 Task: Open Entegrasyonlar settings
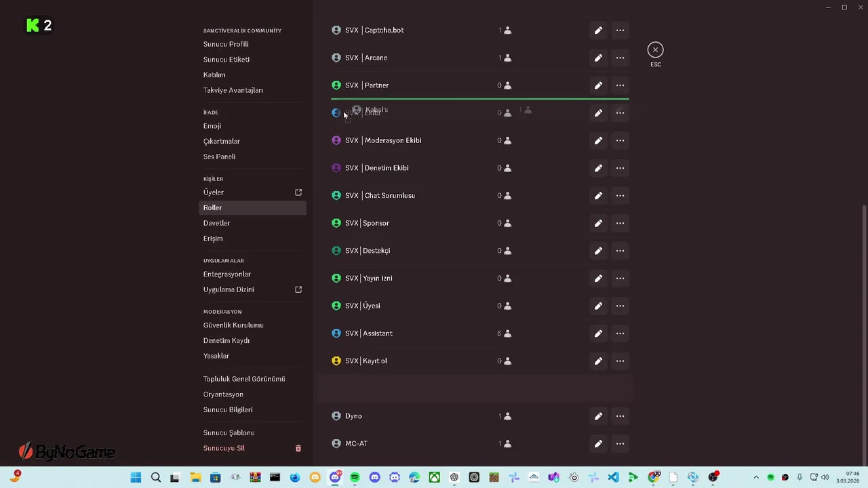coord(227,274)
